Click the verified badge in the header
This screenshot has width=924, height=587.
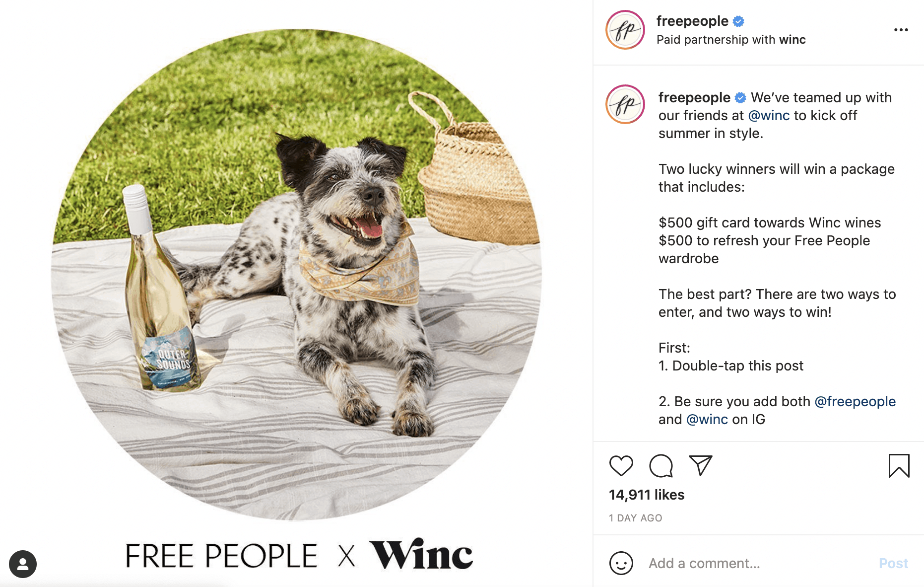tap(738, 21)
